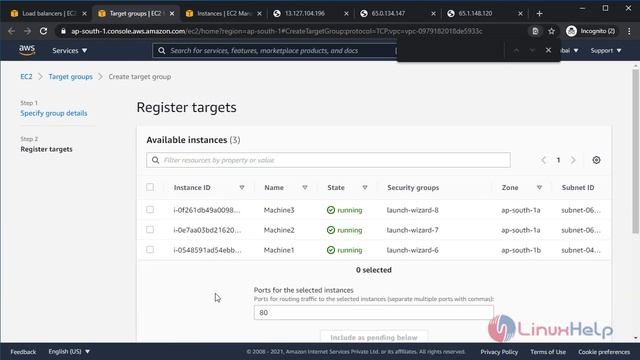Click Include as pending below button

pyautogui.click(x=374, y=337)
